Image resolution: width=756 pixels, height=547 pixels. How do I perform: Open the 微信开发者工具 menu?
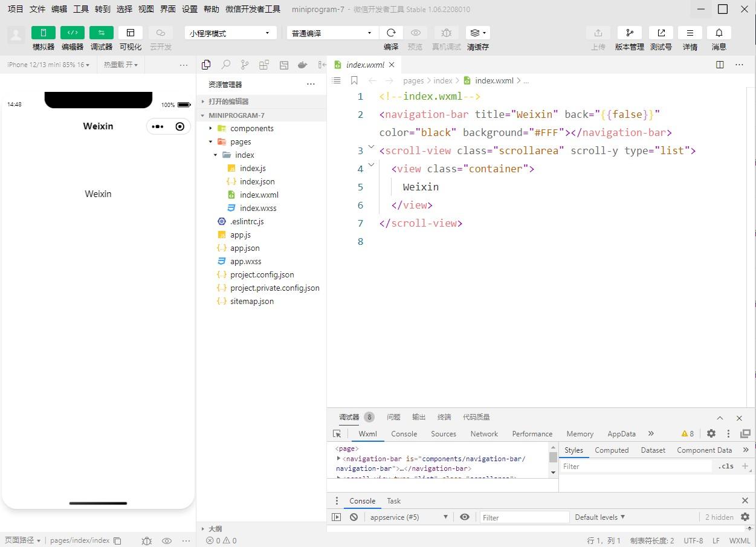[x=253, y=9]
